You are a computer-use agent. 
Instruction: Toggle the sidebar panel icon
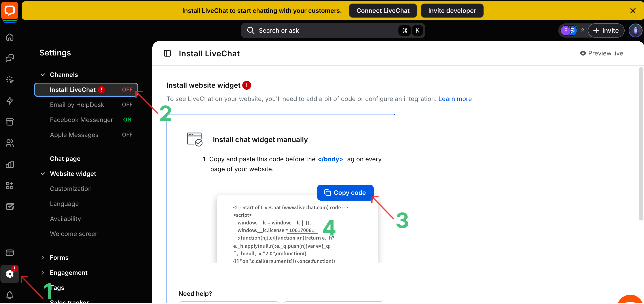(167, 53)
